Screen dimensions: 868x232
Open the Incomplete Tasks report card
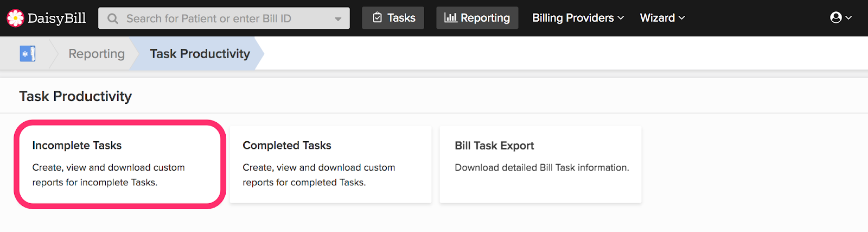[x=120, y=164]
